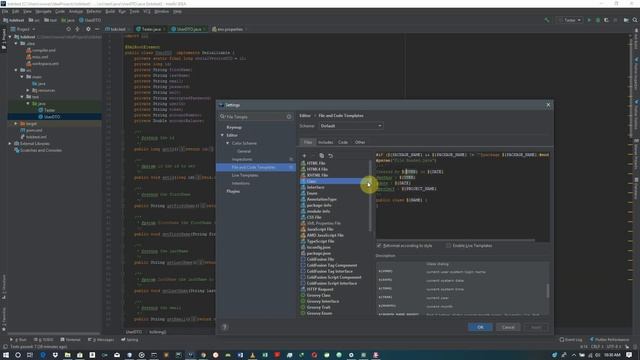The width and height of the screenshot is (640, 360).
Task: Toggle Reformat according to style checkbox
Action: [379, 246]
